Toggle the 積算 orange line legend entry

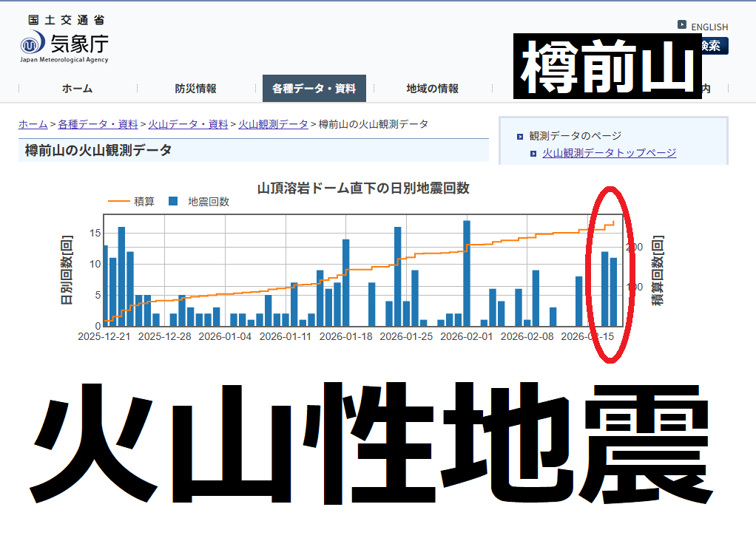click(131, 201)
